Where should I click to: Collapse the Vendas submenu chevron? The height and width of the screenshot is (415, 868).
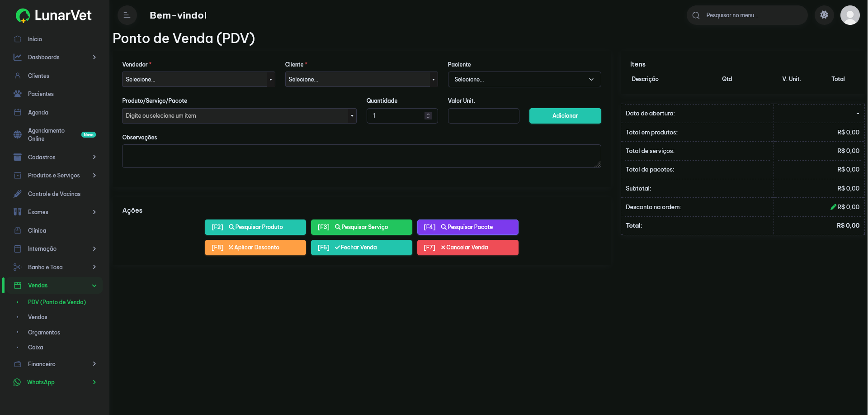click(x=94, y=286)
